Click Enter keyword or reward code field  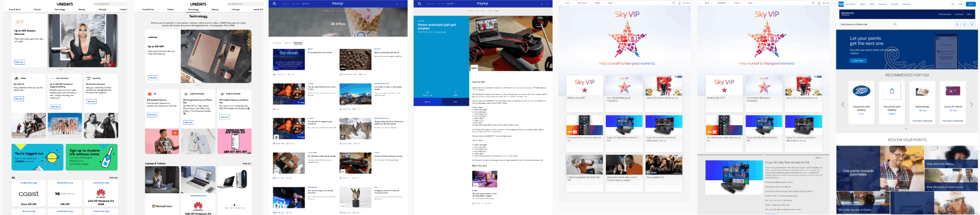pos(869,24)
